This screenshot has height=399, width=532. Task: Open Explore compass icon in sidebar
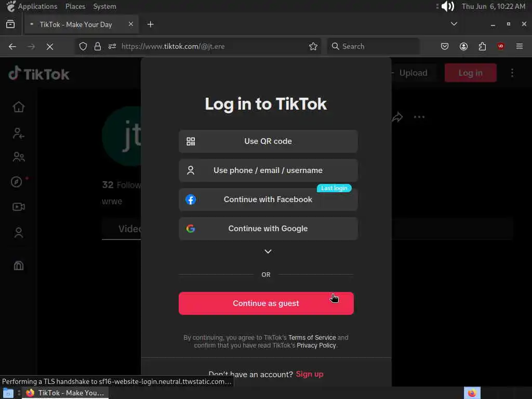point(17,182)
